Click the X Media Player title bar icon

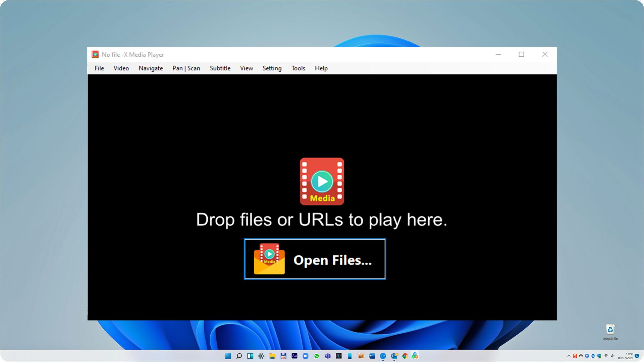[x=95, y=54]
